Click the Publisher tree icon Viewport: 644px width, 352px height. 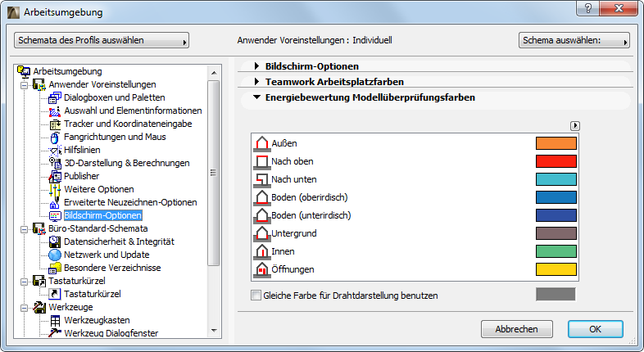point(56,176)
